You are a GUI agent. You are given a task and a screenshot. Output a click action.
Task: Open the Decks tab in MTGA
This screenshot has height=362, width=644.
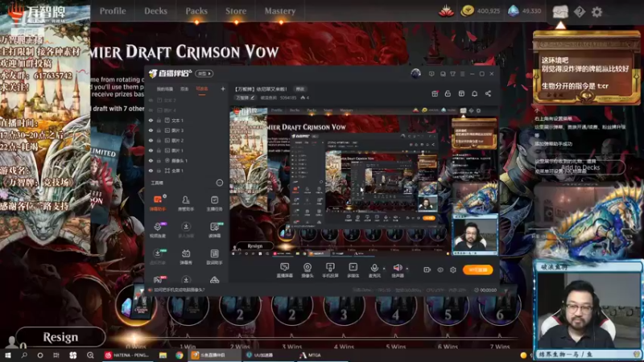(x=155, y=11)
